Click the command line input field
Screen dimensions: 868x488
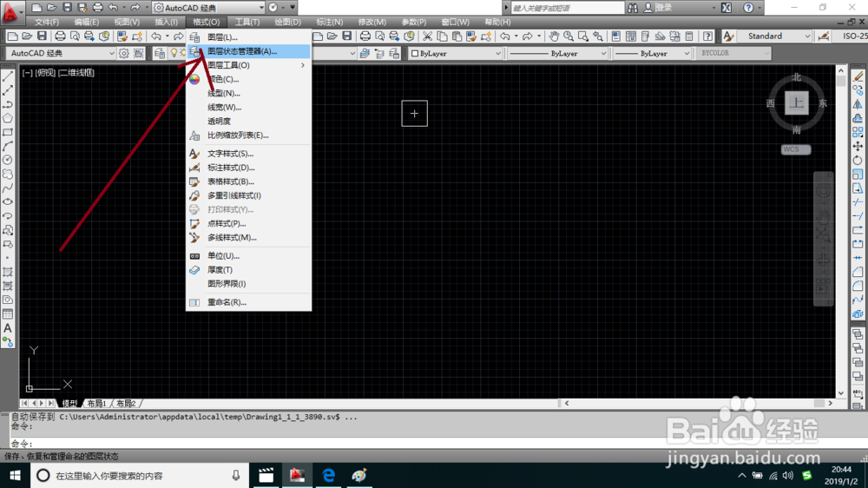click(x=437, y=444)
